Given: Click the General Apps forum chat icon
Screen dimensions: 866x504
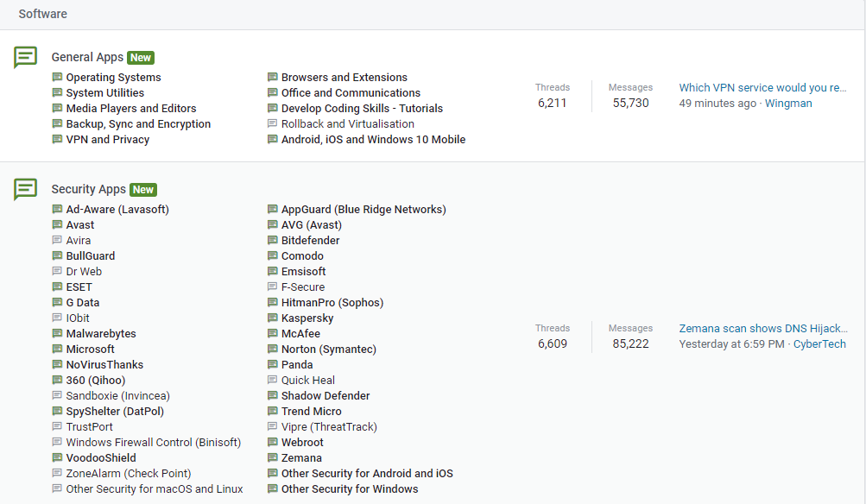Looking at the screenshot, I should (x=26, y=58).
